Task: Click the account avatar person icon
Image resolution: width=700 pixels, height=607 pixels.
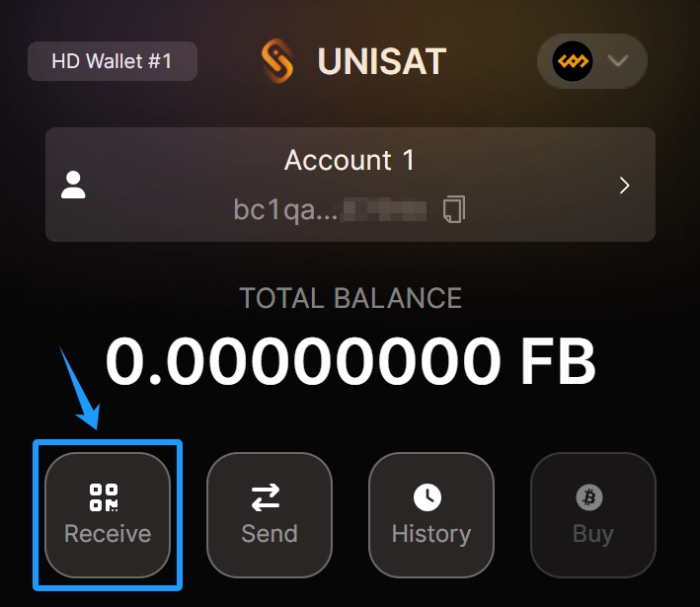Action: point(74,185)
